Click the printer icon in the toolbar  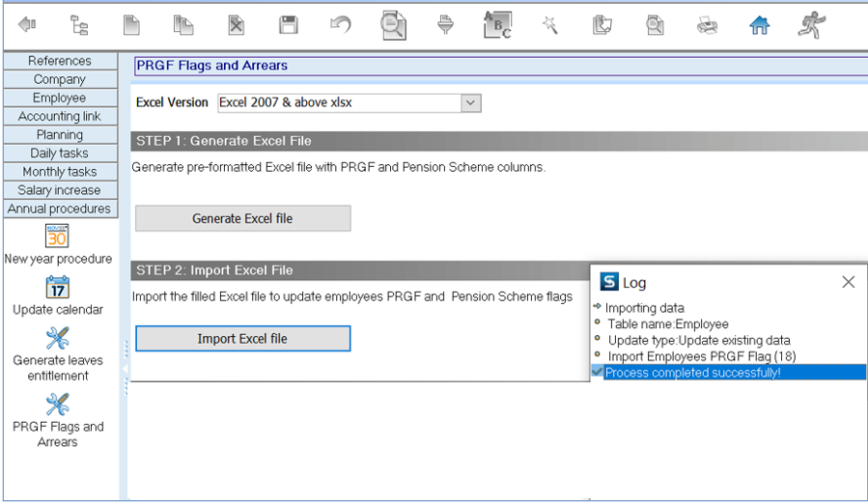707,26
